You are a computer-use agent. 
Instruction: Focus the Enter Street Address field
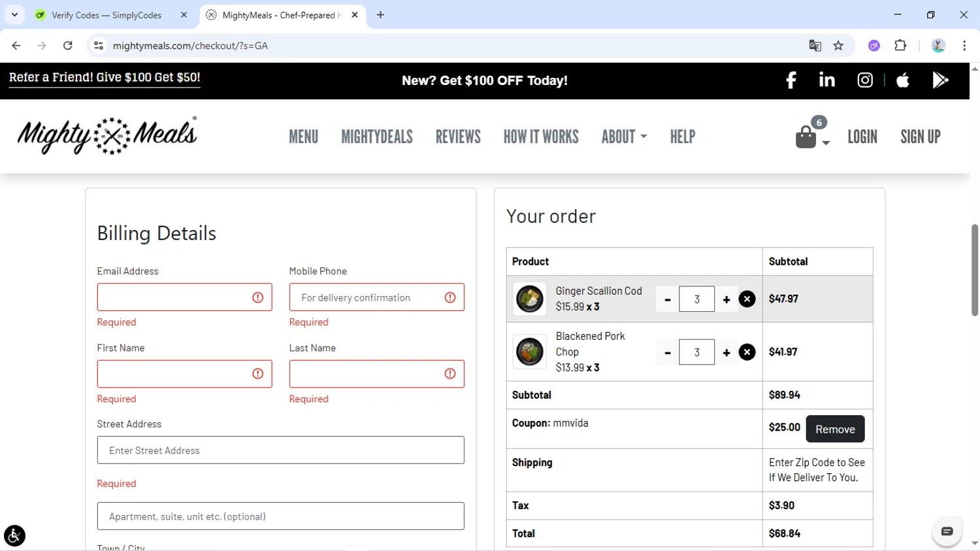pyautogui.click(x=280, y=450)
